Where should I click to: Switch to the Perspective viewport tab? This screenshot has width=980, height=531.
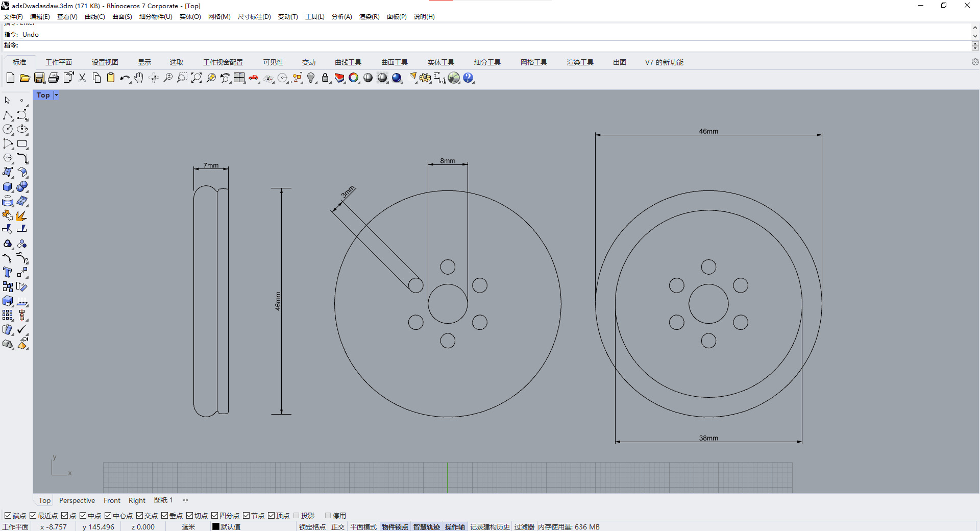[77, 500]
